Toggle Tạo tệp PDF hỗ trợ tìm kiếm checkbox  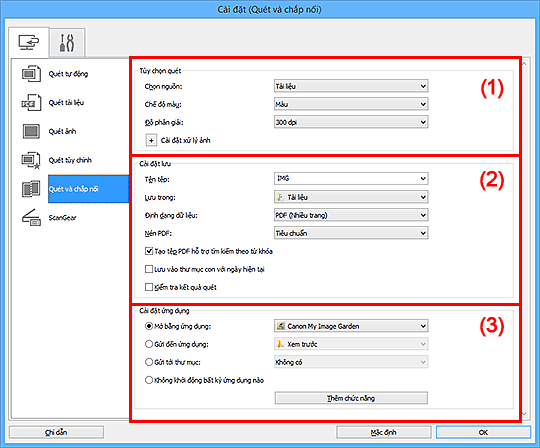[x=149, y=251]
